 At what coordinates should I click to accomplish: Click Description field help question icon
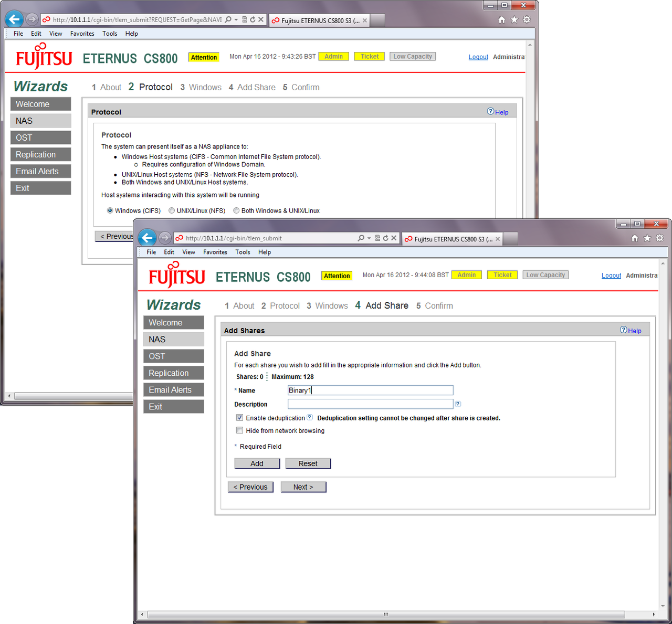(x=458, y=404)
